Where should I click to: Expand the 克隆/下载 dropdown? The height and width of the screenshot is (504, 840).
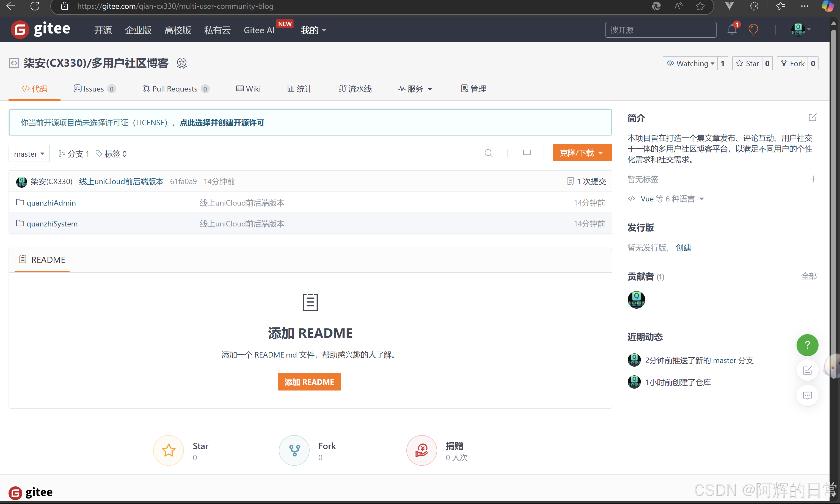pyautogui.click(x=582, y=153)
